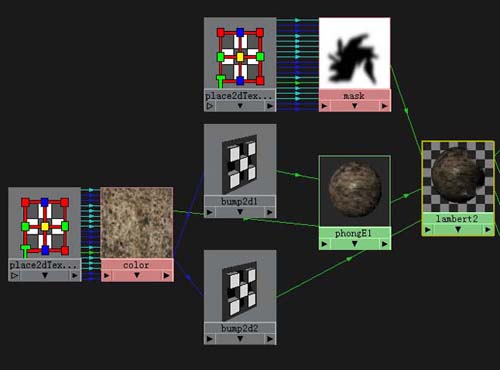Click hollow input arrow on place2dTex beside mask

click(210, 106)
